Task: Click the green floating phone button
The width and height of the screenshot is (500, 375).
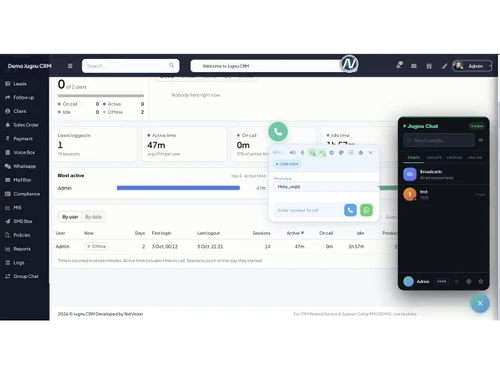Action: click(x=278, y=132)
